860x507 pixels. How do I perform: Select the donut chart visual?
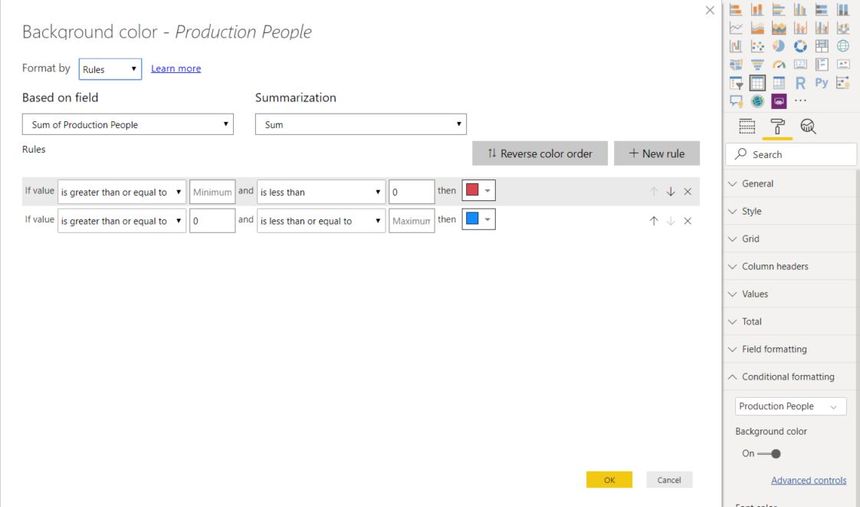800,46
